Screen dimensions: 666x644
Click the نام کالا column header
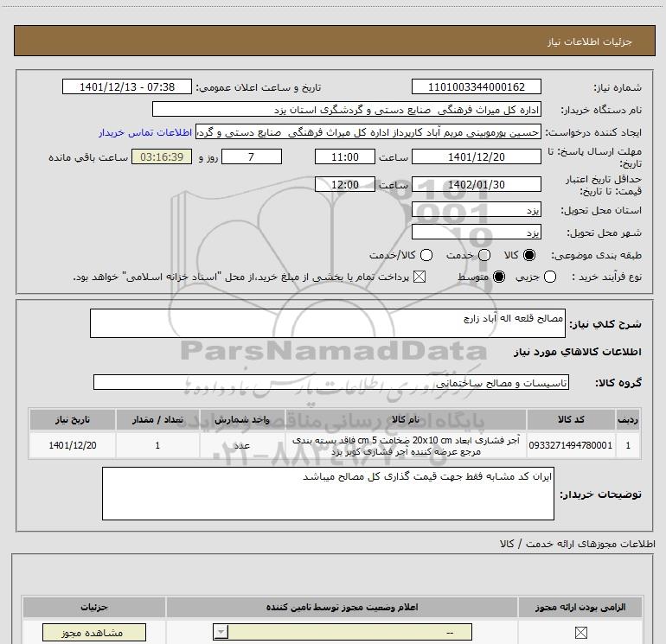406,419
